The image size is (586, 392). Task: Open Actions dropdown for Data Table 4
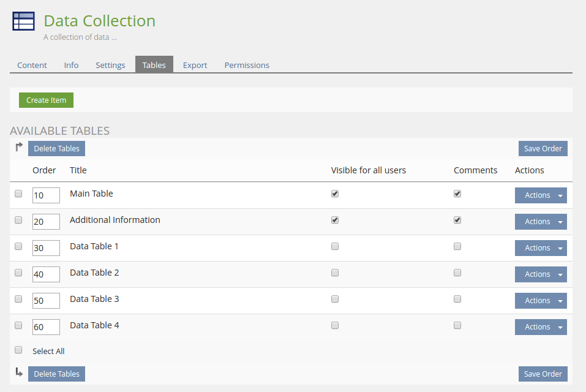click(x=541, y=327)
